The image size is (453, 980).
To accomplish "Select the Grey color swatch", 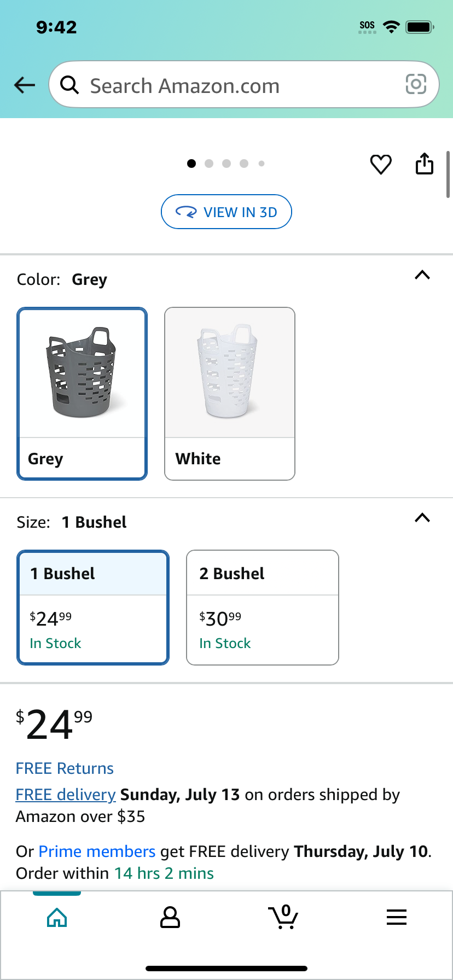I will pyautogui.click(x=82, y=394).
